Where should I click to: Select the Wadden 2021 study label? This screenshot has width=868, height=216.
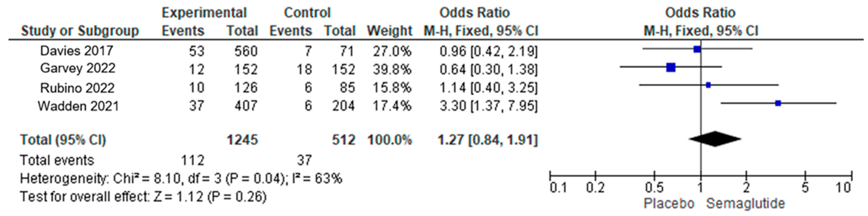(x=78, y=106)
